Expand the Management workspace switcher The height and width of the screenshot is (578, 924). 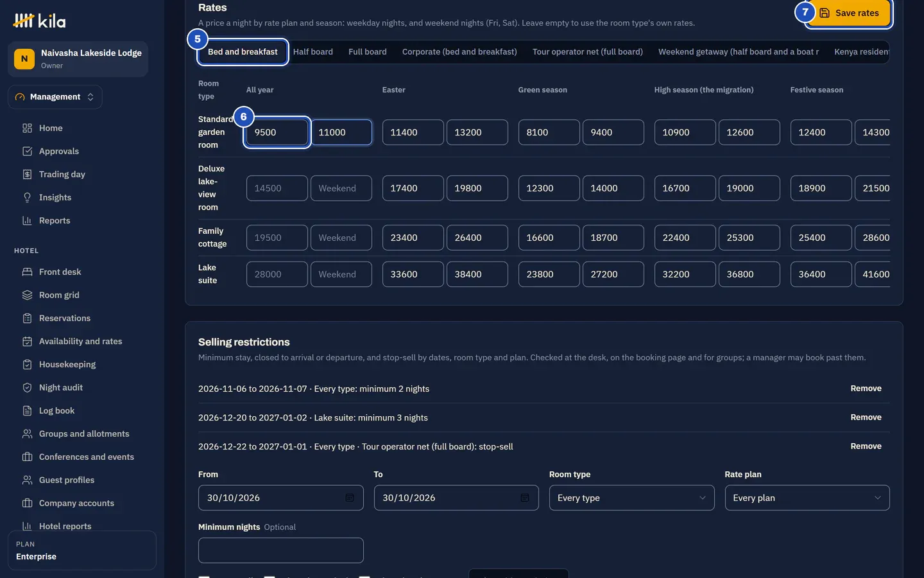[55, 97]
